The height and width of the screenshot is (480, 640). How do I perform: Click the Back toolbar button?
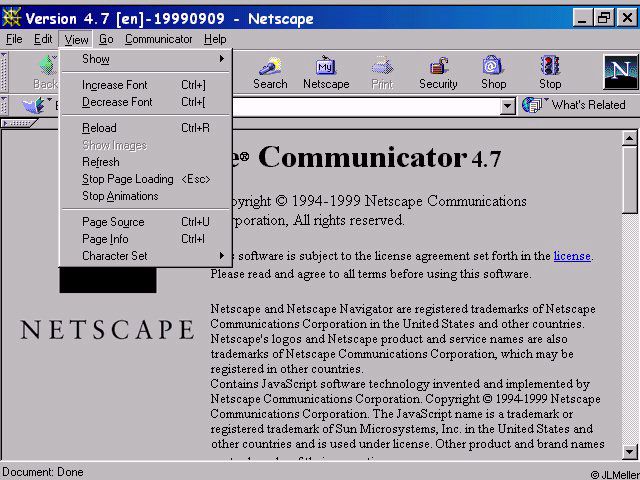click(x=46, y=73)
